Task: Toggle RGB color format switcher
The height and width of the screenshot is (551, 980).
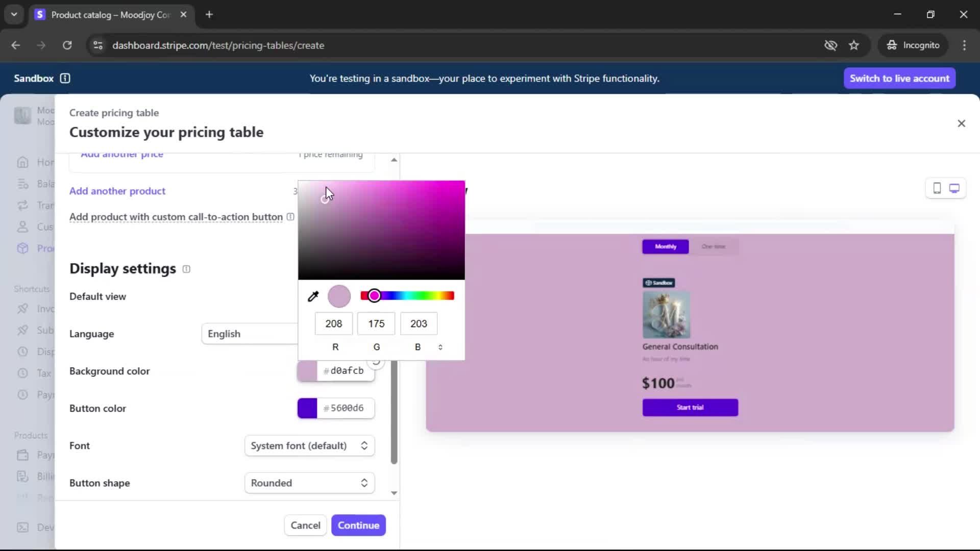Action: pyautogui.click(x=440, y=347)
